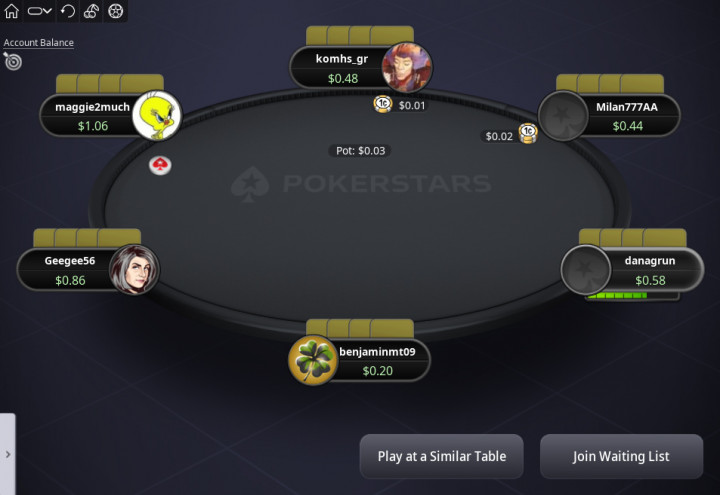Click the $0.02 chip stack
Image resolution: width=720 pixels, height=495 pixels.
[528, 134]
